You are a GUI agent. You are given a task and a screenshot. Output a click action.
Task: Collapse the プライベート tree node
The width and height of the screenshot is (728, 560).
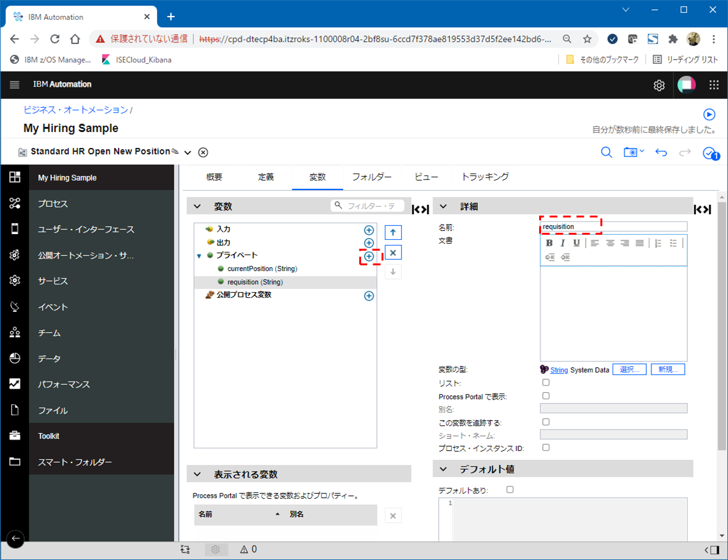click(199, 256)
